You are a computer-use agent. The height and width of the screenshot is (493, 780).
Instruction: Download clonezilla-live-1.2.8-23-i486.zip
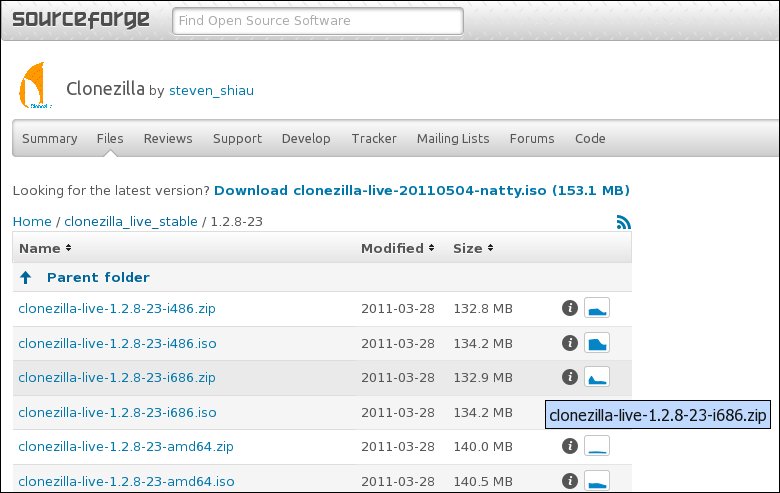point(117,308)
